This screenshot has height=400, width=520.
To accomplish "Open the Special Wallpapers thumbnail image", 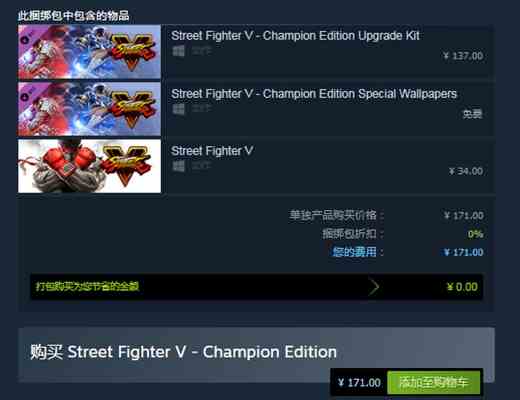I will 89,109.
